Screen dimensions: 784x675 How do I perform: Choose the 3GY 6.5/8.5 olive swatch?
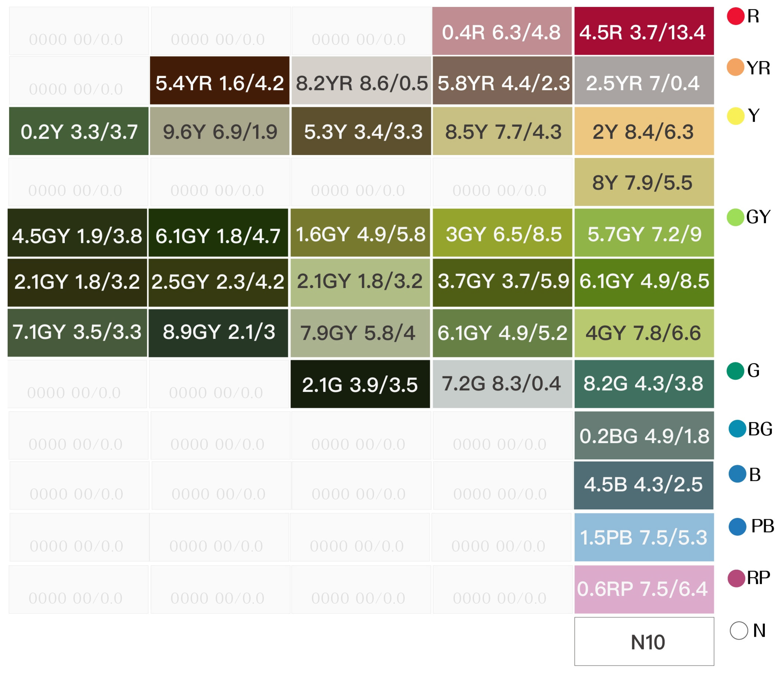point(502,233)
